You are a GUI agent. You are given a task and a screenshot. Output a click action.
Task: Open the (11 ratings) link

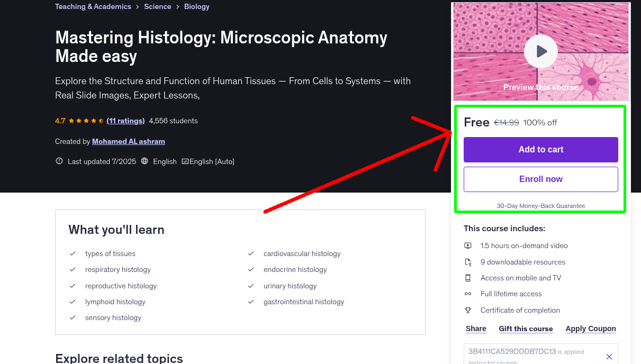click(125, 121)
